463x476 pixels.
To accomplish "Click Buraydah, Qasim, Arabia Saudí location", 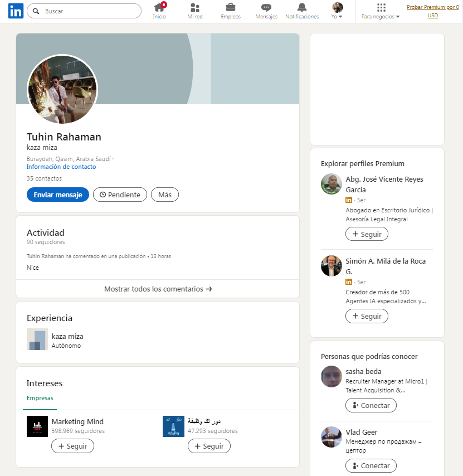I will pyautogui.click(x=69, y=159).
